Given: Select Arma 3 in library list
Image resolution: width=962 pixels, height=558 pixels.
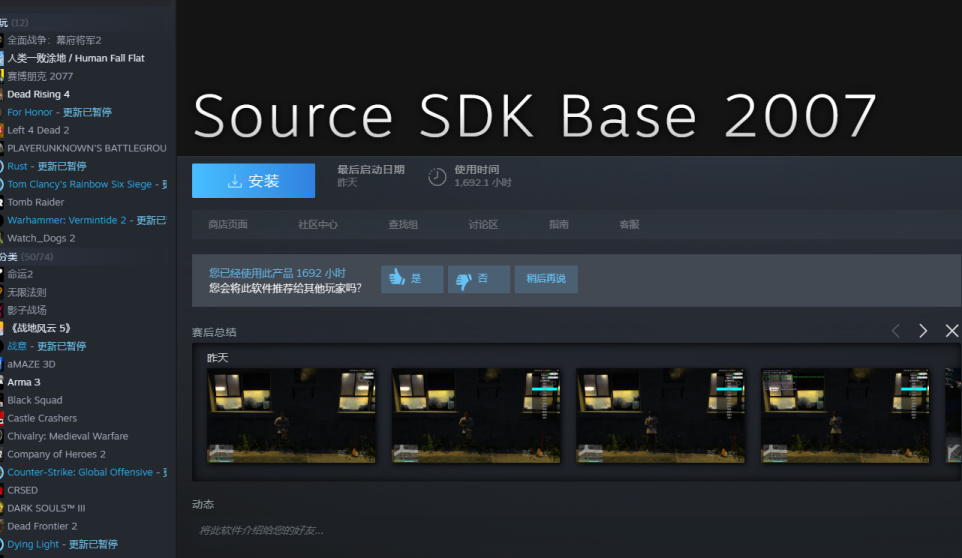Looking at the screenshot, I should [24, 382].
